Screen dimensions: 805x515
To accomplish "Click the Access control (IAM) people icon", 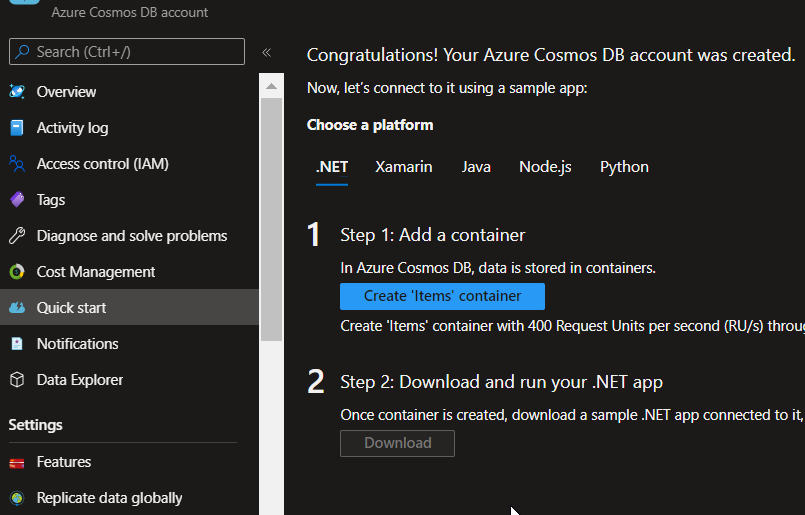I will pyautogui.click(x=16, y=164).
